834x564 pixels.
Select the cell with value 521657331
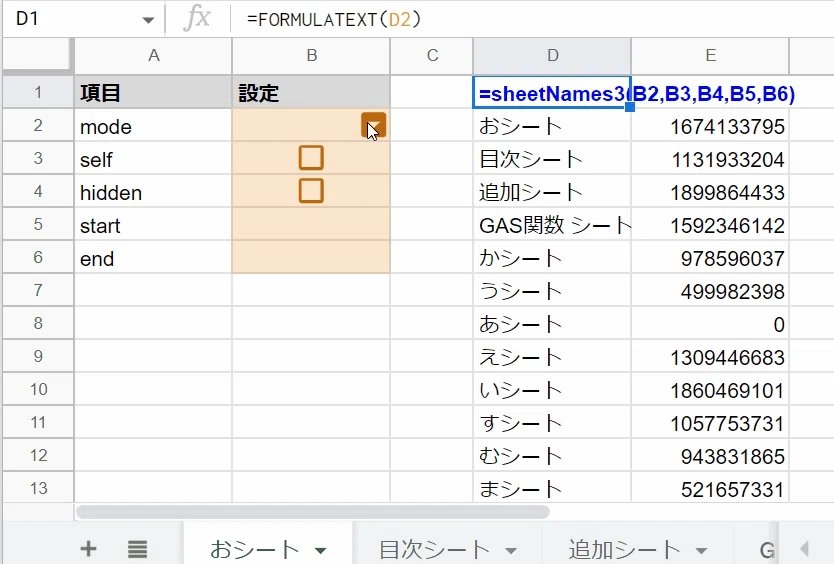point(710,487)
